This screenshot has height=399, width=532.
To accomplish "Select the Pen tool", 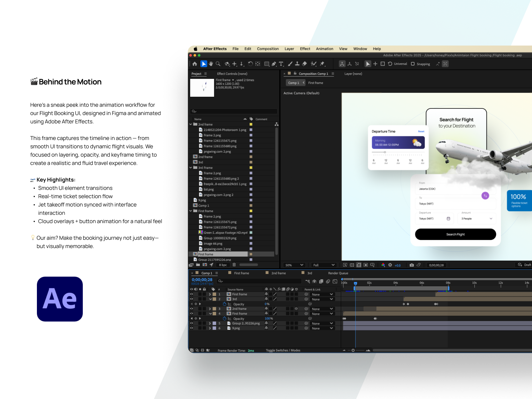I will click(x=274, y=64).
